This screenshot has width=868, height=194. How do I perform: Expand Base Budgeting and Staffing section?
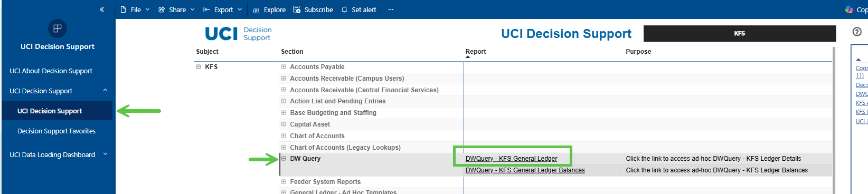point(284,113)
